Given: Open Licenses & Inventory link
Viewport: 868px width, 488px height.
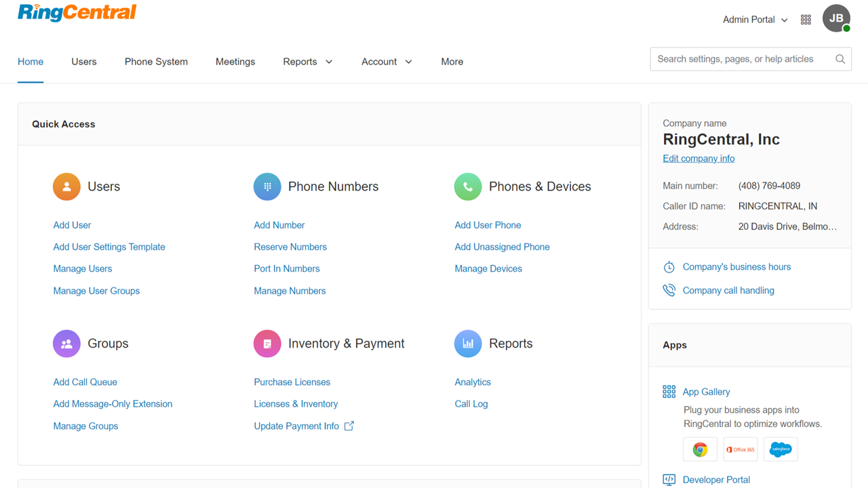Looking at the screenshot, I should coord(296,404).
